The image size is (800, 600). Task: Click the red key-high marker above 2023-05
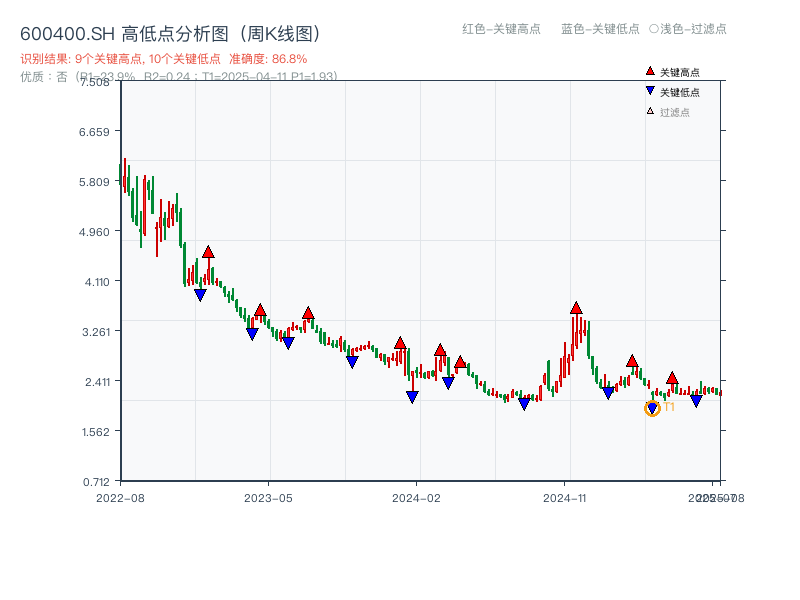click(260, 309)
